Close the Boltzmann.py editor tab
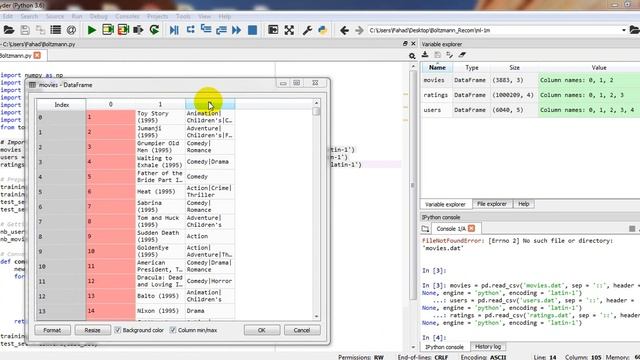This screenshot has width=640, height=360. [x=37, y=55]
